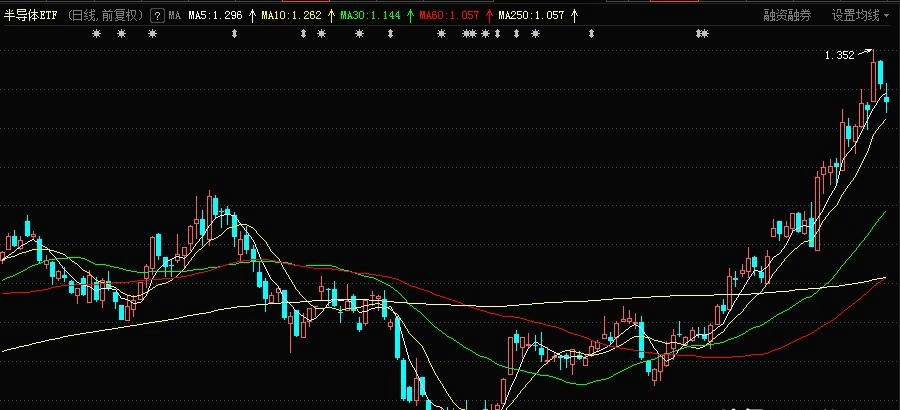Open the 日线,前复权 period dropdown
The width and height of the screenshot is (900, 410).
click(104, 16)
